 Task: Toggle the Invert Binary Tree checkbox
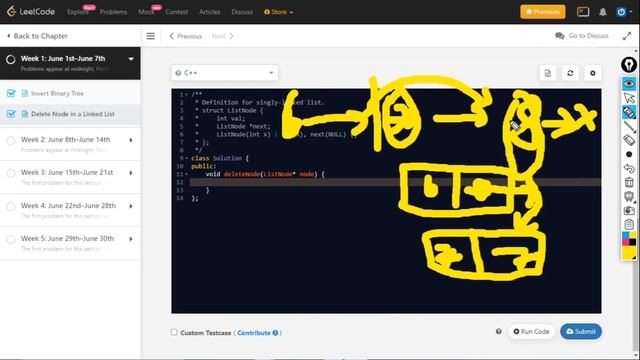pos(11,93)
